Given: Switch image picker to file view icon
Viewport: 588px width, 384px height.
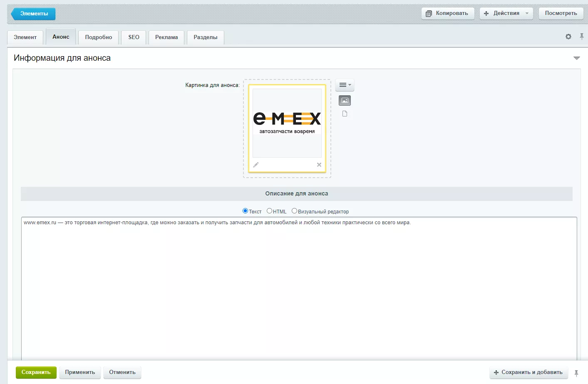Looking at the screenshot, I should [345, 114].
